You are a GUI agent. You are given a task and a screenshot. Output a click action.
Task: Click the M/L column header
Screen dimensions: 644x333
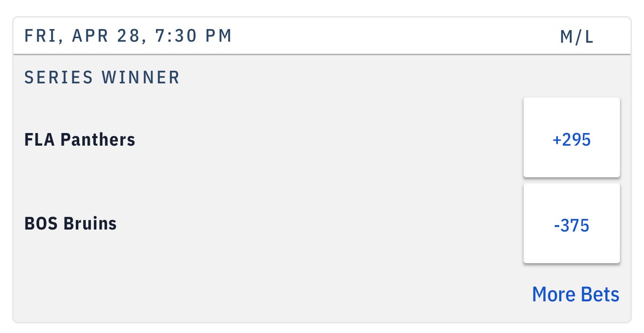(x=577, y=37)
